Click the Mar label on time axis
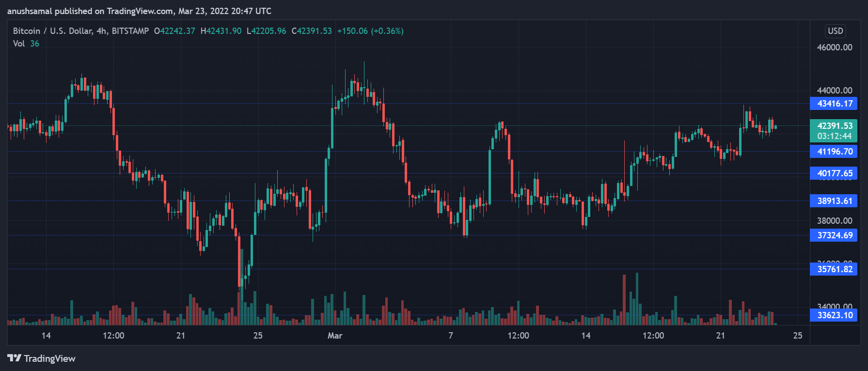 pos(335,336)
